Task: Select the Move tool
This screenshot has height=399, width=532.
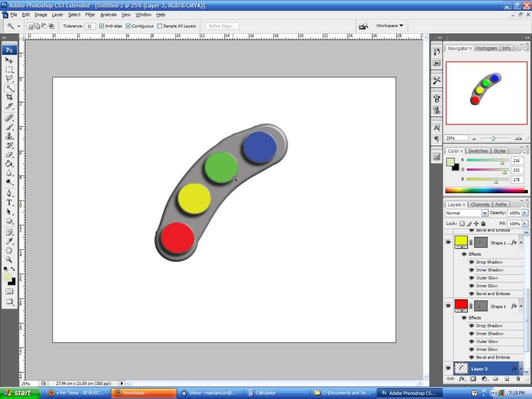Action: point(9,60)
